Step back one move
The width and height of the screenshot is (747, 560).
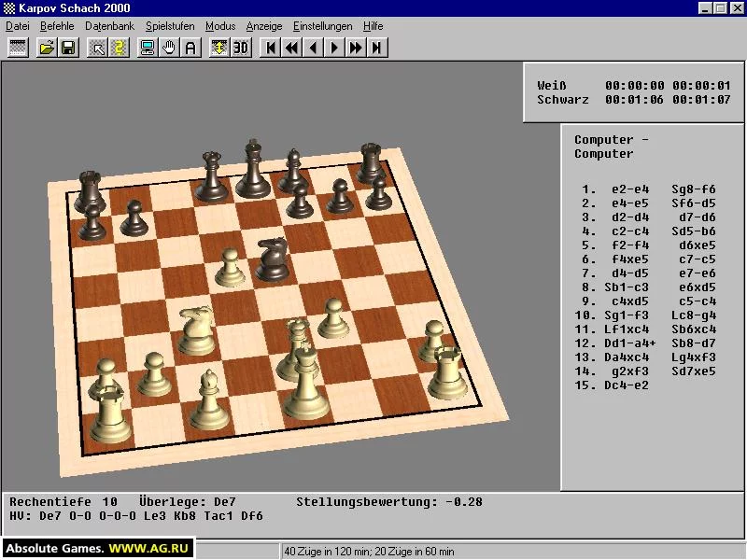click(x=313, y=48)
